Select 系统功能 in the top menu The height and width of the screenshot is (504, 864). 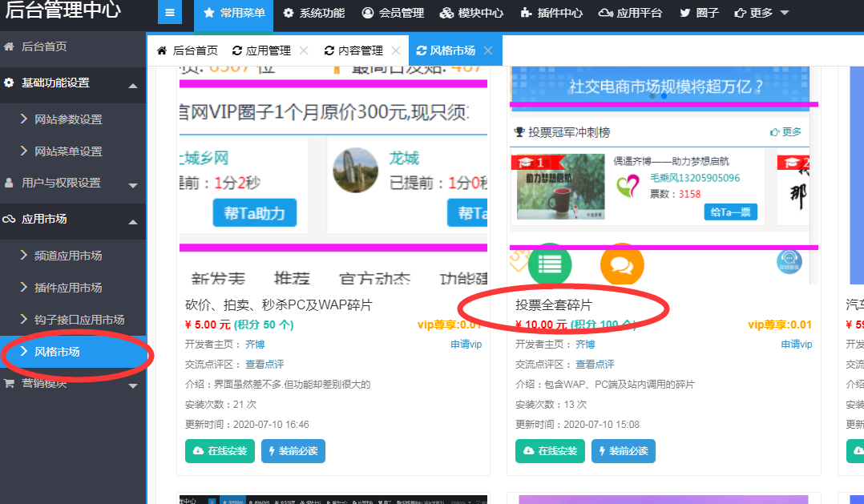(x=315, y=14)
